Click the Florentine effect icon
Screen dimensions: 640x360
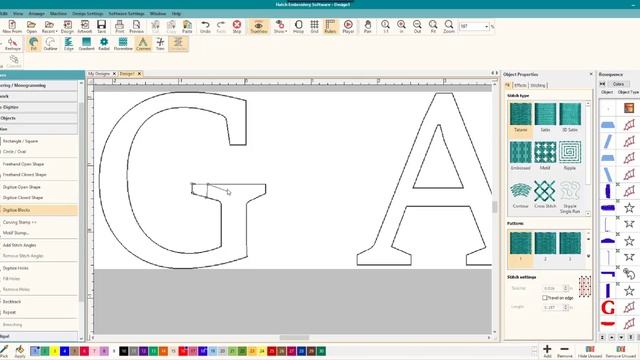[123, 44]
